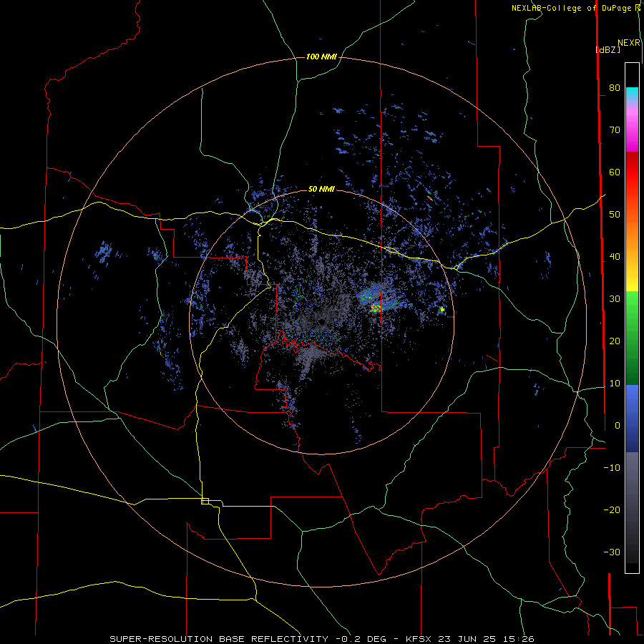Click the 30 value on the dBZ scale
Screen dimensions: 644x644
(x=615, y=298)
